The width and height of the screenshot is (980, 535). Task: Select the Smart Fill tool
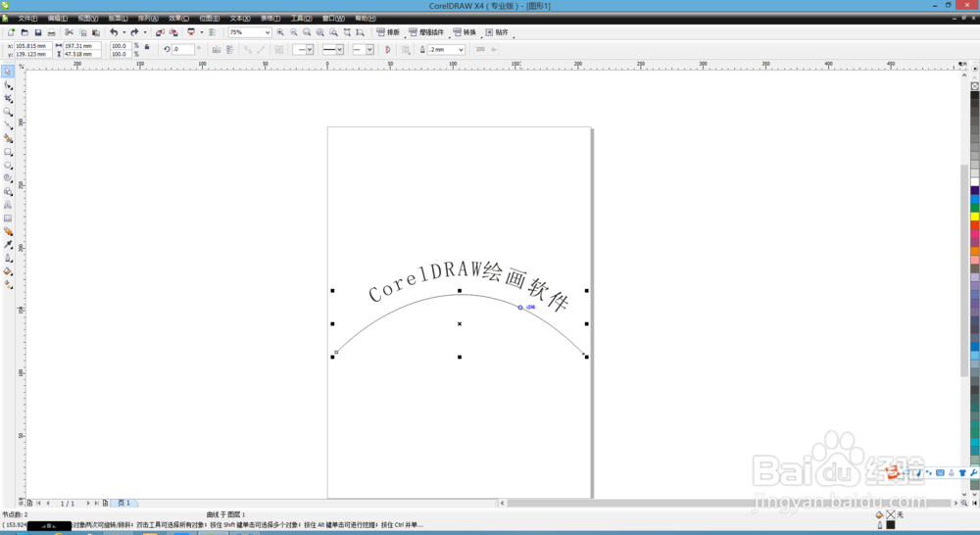point(8,138)
